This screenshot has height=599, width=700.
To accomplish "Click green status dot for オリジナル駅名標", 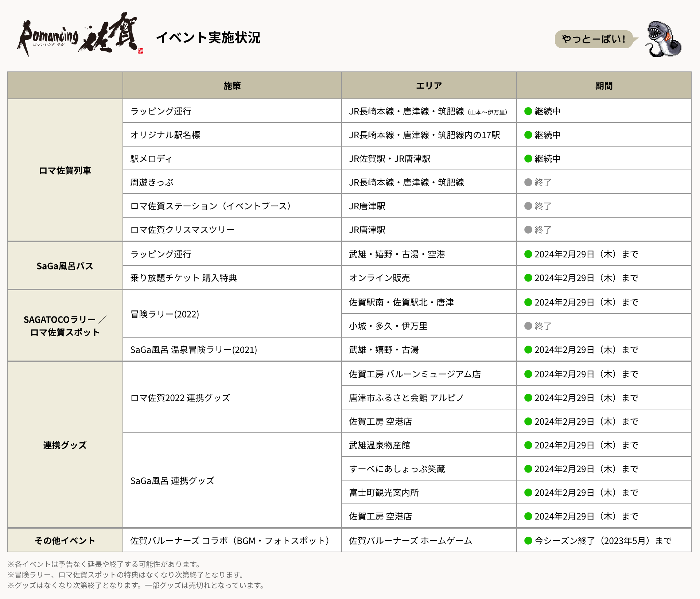I will pyautogui.click(x=528, y=135).
